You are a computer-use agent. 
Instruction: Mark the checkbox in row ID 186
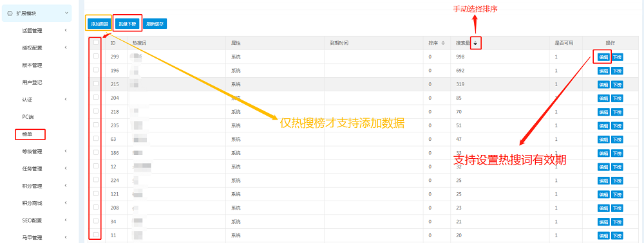pyautogui.click(x=96, y=152)
